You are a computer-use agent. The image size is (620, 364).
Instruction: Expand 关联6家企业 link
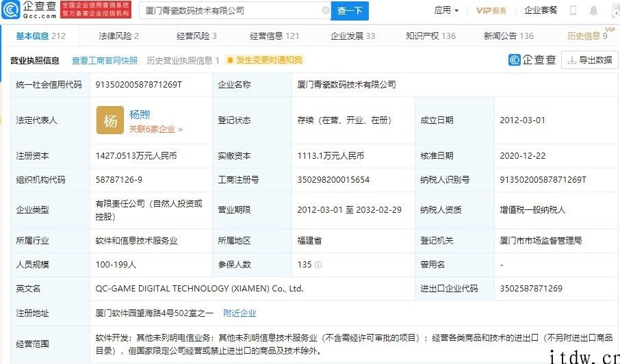click(156, 129)
